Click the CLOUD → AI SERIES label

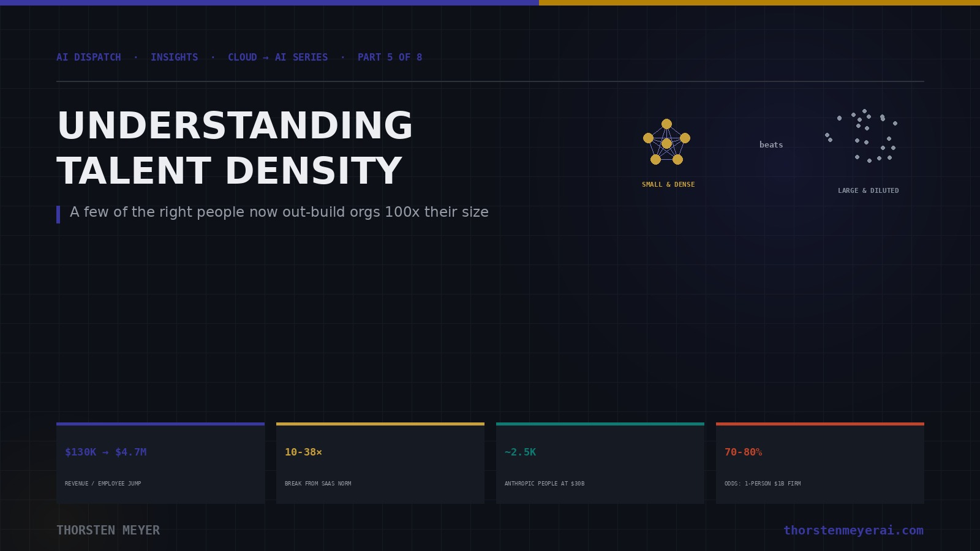click(x=278, y=57)
